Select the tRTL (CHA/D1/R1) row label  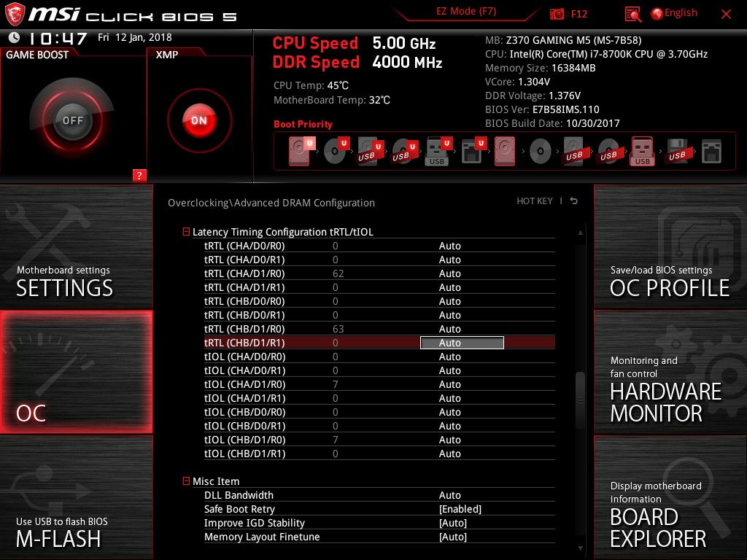click(244, 287)
